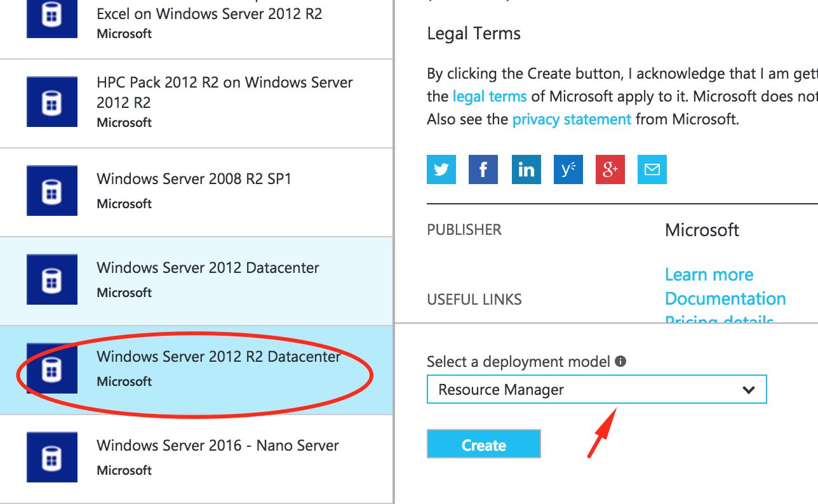Share on LinkedIn icon
This screenshot has height=504, width=818.
pyautogui.click(x=526, y=169)
